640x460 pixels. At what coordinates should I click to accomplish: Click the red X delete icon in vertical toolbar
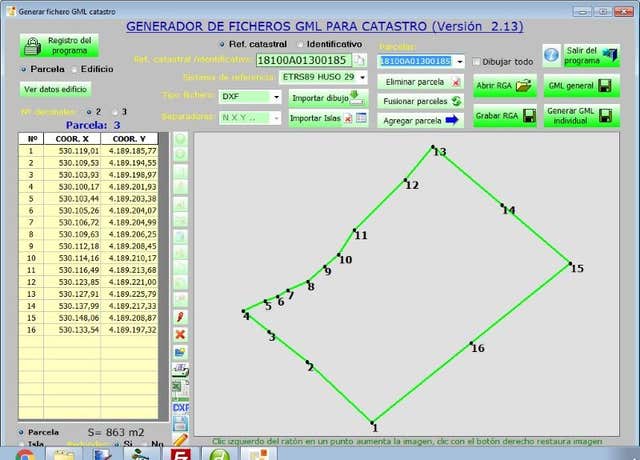(181, 334)
